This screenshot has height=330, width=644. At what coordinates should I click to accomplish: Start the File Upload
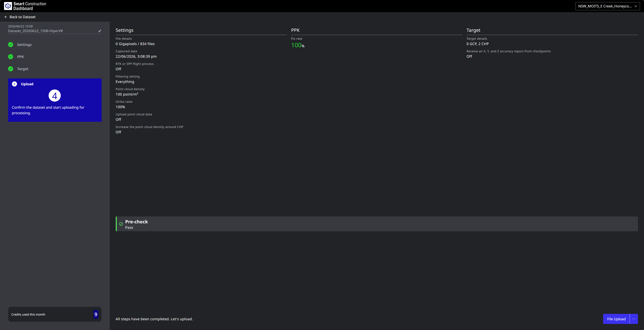click(616, 319)
